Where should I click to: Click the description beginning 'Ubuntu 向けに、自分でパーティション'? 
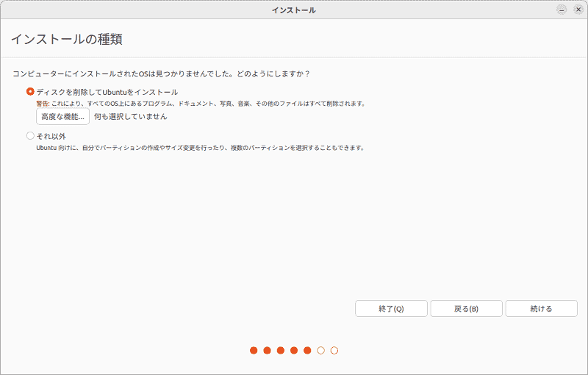pyautogui.click(x=200, y=148)
